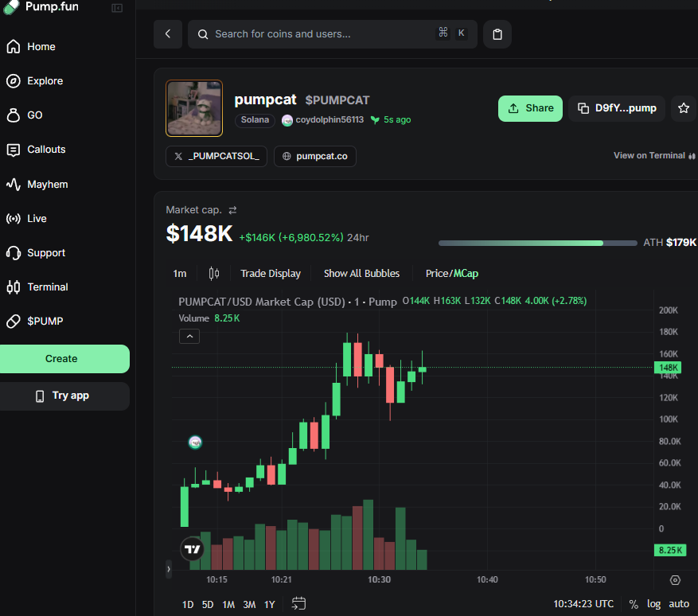Focus the coin and user search field
Viewport: 698px width, 616px height.
point(333,34)
